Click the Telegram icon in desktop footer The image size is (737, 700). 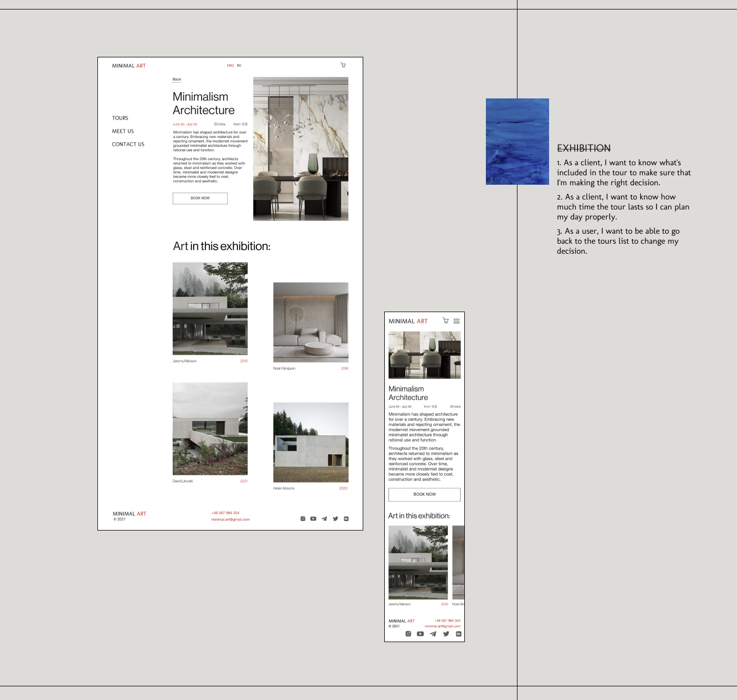(324, 519)
